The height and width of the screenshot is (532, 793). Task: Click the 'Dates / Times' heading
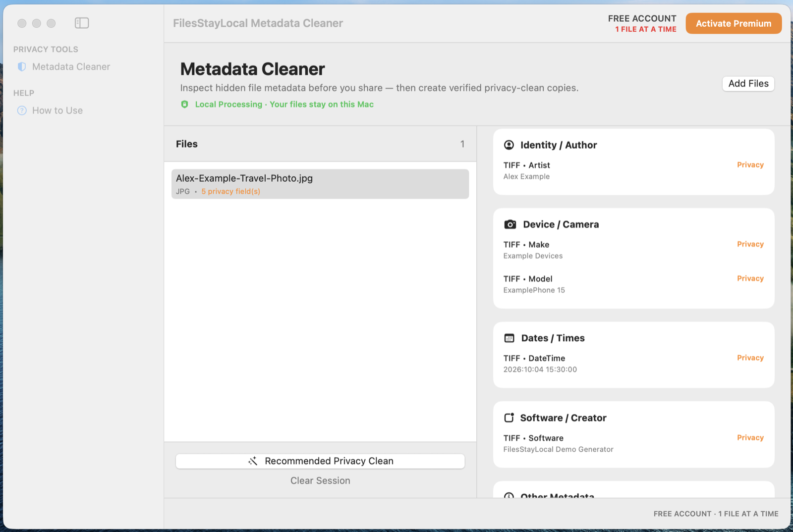[553, 338]
